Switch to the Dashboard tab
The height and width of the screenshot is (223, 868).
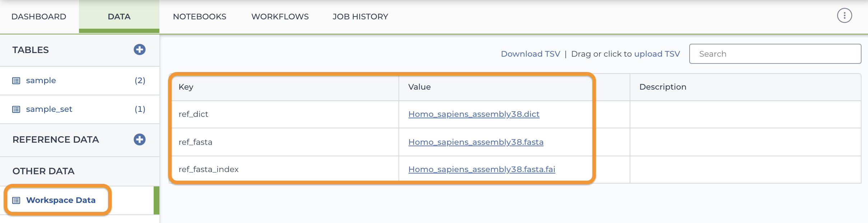39,16
